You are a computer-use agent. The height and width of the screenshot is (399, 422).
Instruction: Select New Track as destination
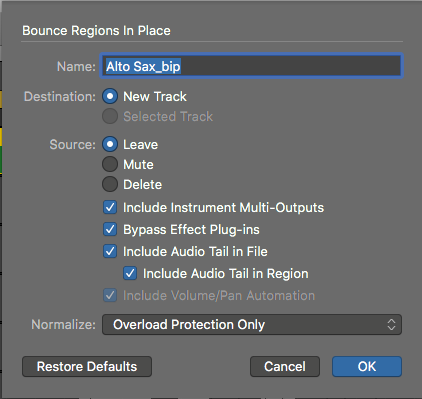coord(110,97)
